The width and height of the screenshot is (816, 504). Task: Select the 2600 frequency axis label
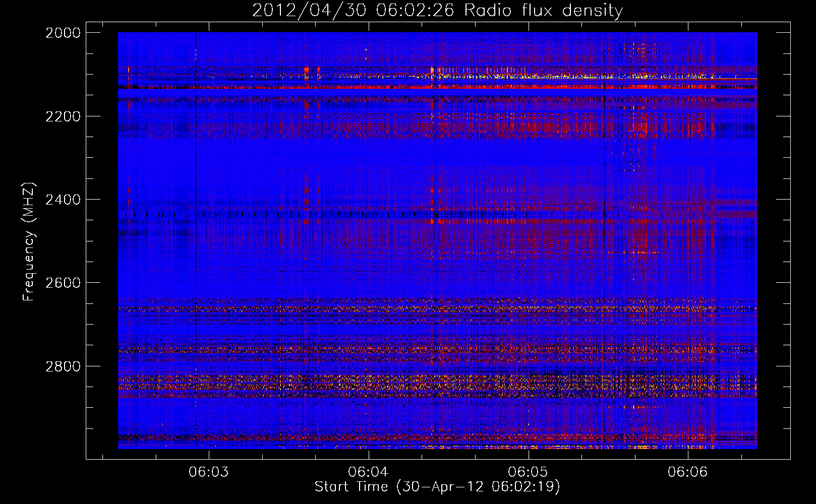(x=63, y=283)
